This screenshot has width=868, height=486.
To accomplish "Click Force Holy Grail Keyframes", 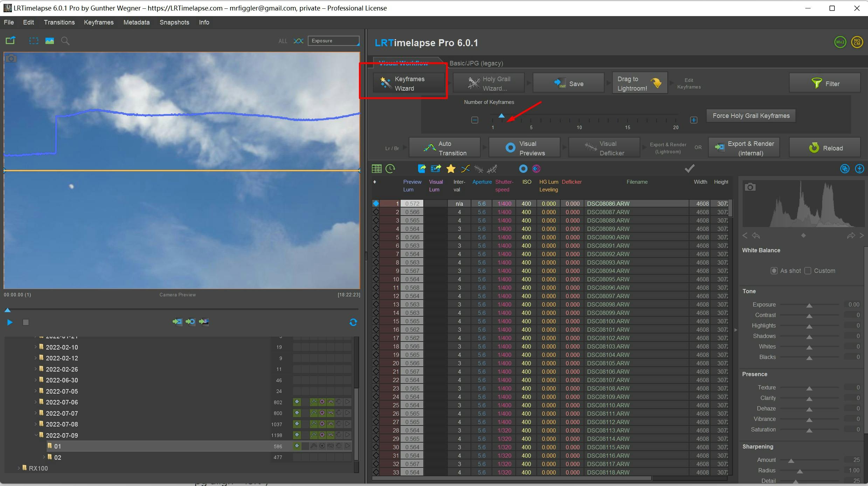I will [x=751, y=116].
